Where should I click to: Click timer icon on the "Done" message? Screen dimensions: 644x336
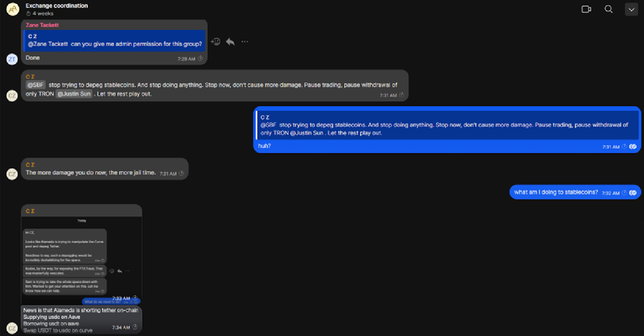[200, 59]
